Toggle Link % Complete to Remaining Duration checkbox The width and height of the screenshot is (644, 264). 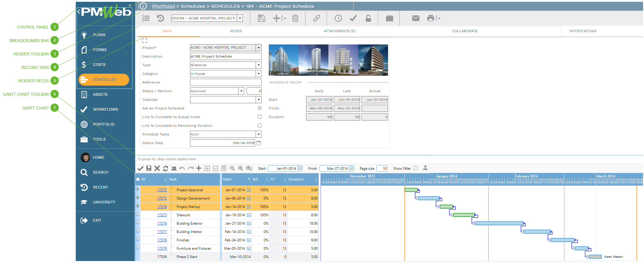tap(260, 126)
